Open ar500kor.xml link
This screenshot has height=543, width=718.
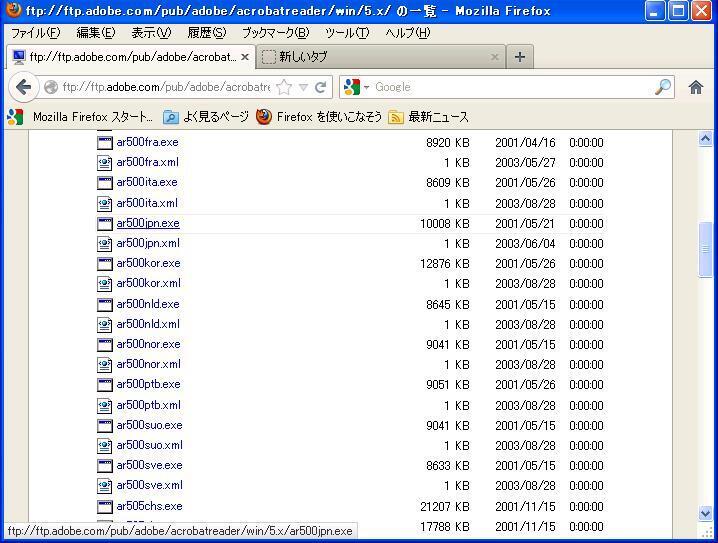148,283
